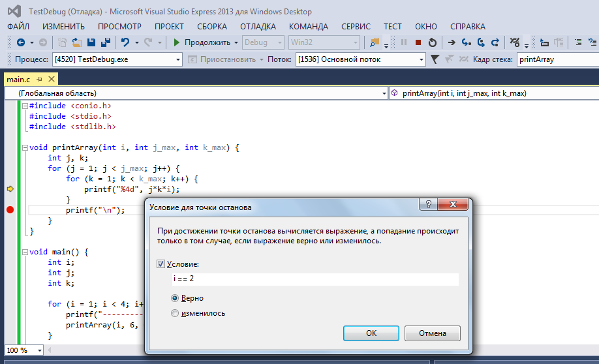Click the Step Out icon
The width and height of the screenshot is (599, 364).
495,42
